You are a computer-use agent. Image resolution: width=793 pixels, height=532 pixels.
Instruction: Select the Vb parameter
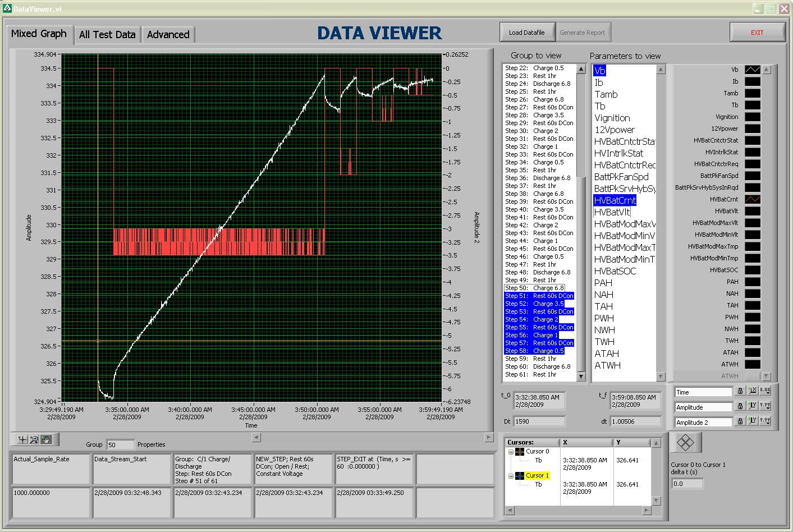point(599,71)
